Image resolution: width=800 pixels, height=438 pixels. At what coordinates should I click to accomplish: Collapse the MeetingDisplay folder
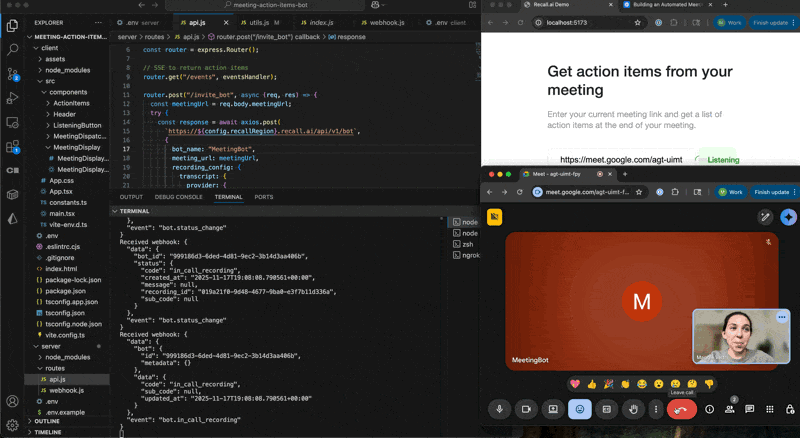point(77,148)
